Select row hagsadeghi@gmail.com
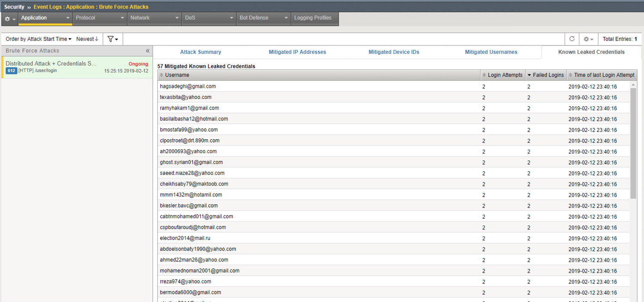This screenshot has height=302, width=644. click(394, 86)
